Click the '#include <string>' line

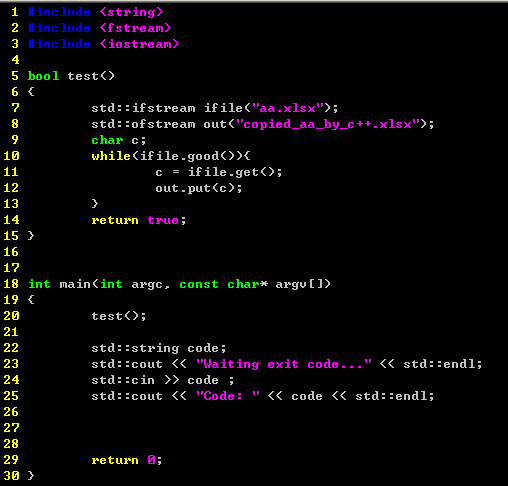(x=95, y=12)
